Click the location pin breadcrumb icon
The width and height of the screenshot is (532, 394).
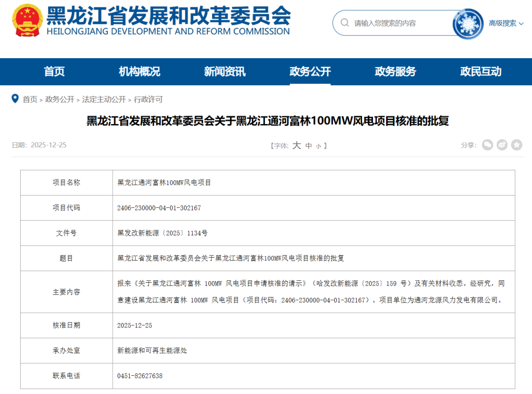click(x=15, y=99)
